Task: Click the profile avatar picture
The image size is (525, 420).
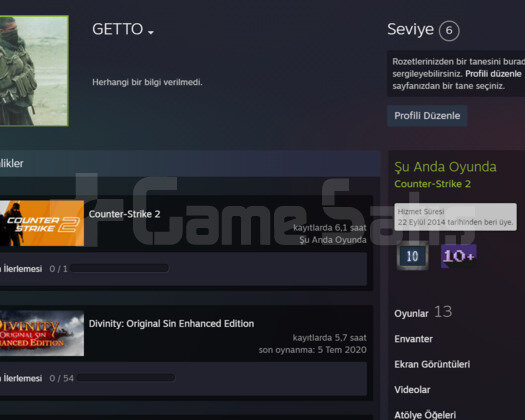Action: click(x=34, y=71)
